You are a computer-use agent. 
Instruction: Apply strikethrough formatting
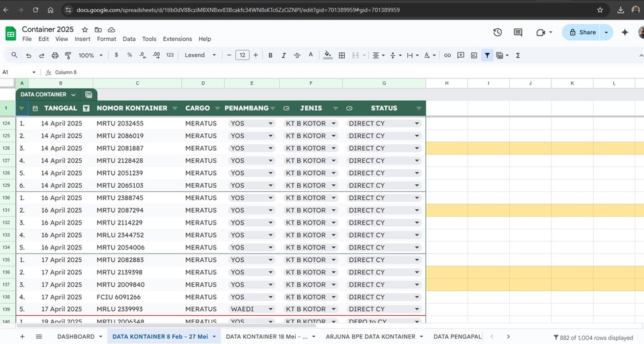(x=297, y=56)
